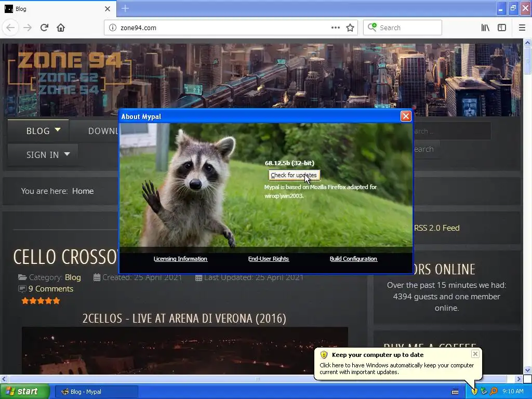Click the Windows Security shield tray icon
The height and width of the screenshot is (399, 532).
(x=474, y=392)
